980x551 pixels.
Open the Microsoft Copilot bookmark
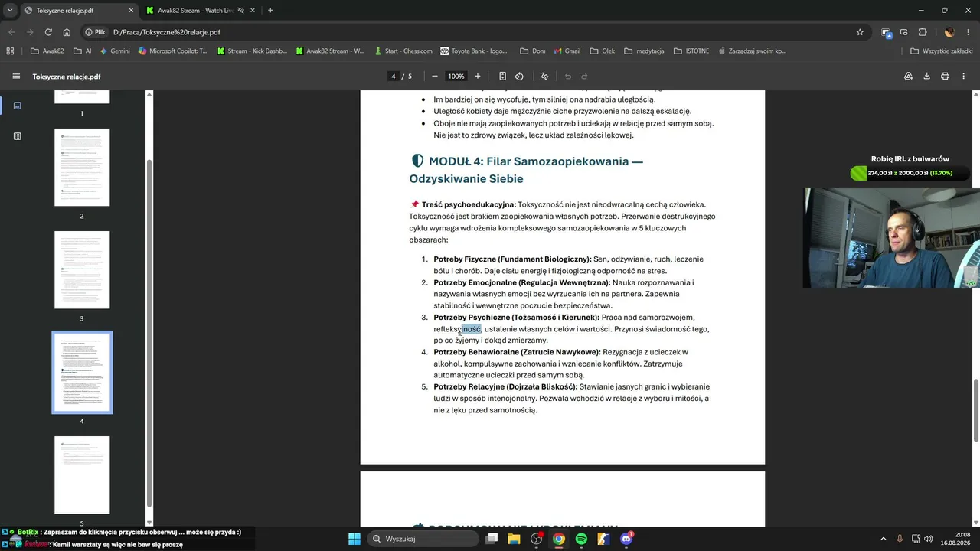(172, 51)
